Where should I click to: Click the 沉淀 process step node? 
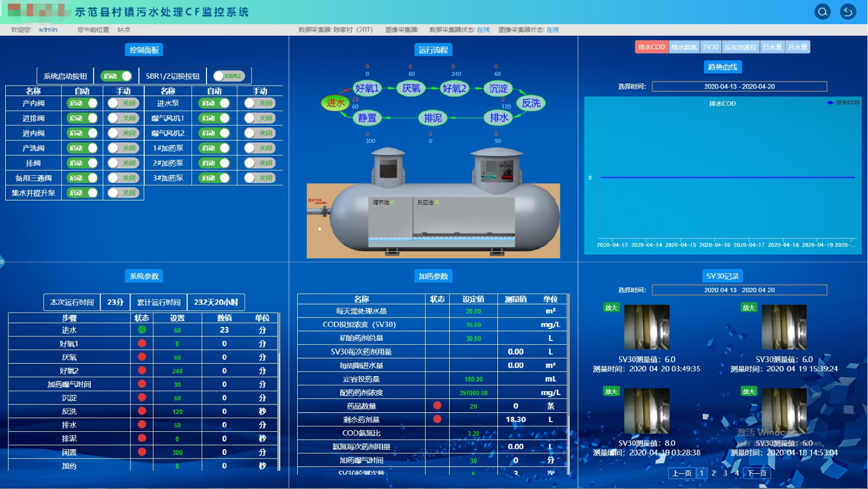[498, 88]
